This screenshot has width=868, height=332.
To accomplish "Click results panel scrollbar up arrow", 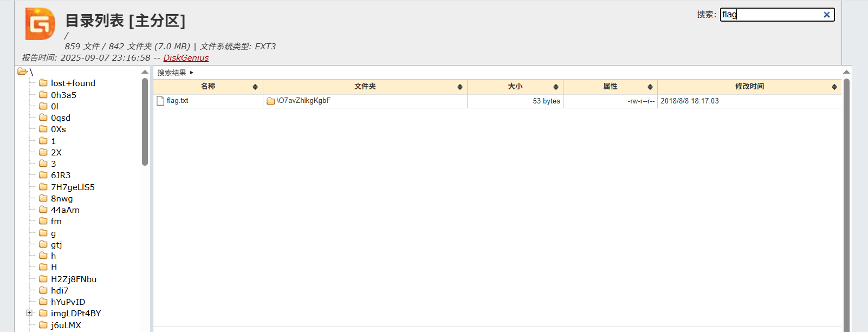I will pos(846,71).
